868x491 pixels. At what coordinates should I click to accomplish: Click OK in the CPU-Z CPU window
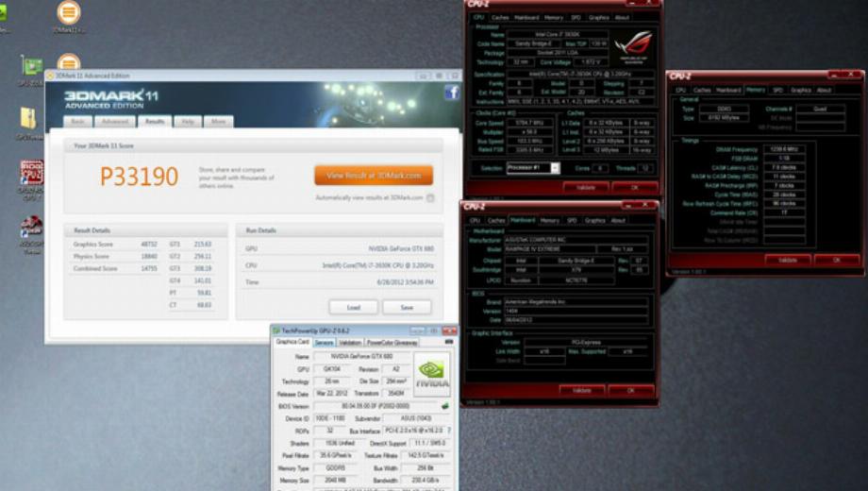click(635, 187)
